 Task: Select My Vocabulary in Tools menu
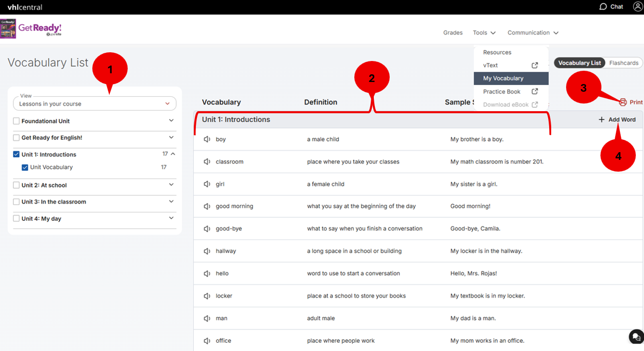tap(511, 78)
